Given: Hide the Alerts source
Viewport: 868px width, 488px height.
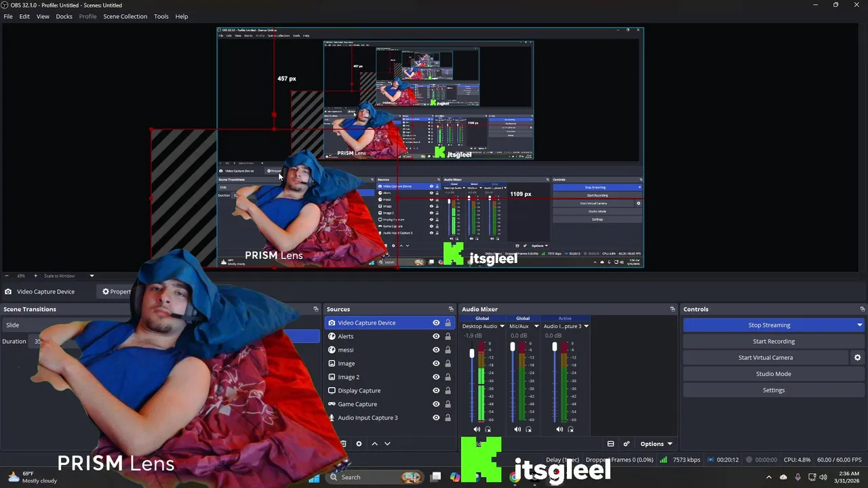Looking at the screenshot, I should (x=436, y=336).
